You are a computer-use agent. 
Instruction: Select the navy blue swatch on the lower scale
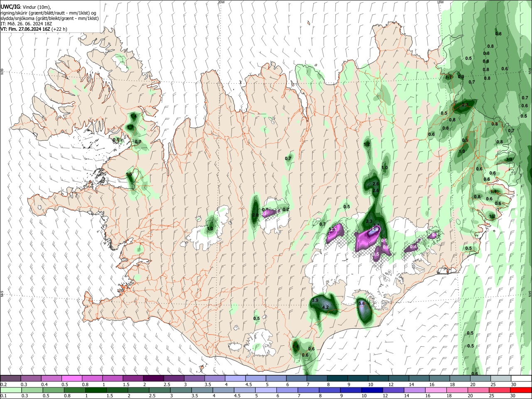pyautogui.click(x=371, y=390)
